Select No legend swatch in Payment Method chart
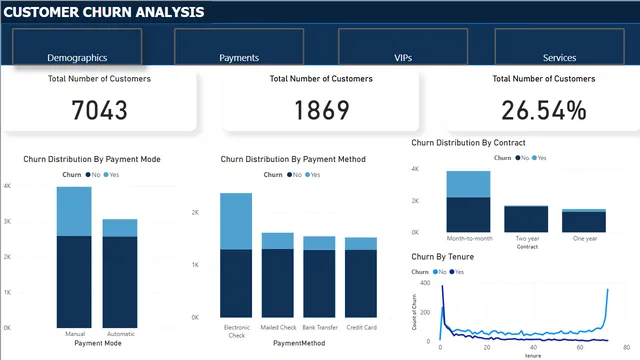 pyautogui.click(x=289, y=175)
